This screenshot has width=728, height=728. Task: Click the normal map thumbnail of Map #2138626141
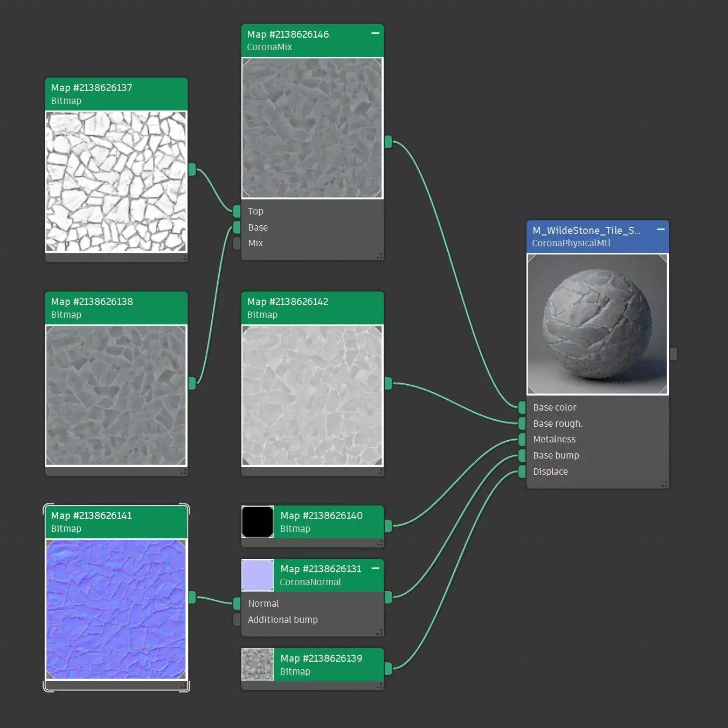(116, 609)
